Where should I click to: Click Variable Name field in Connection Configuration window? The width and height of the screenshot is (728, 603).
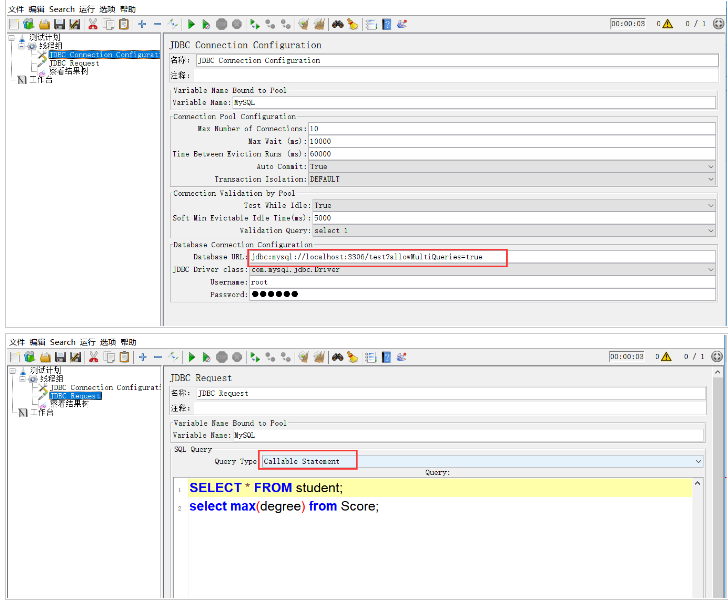tap(474, 103)
